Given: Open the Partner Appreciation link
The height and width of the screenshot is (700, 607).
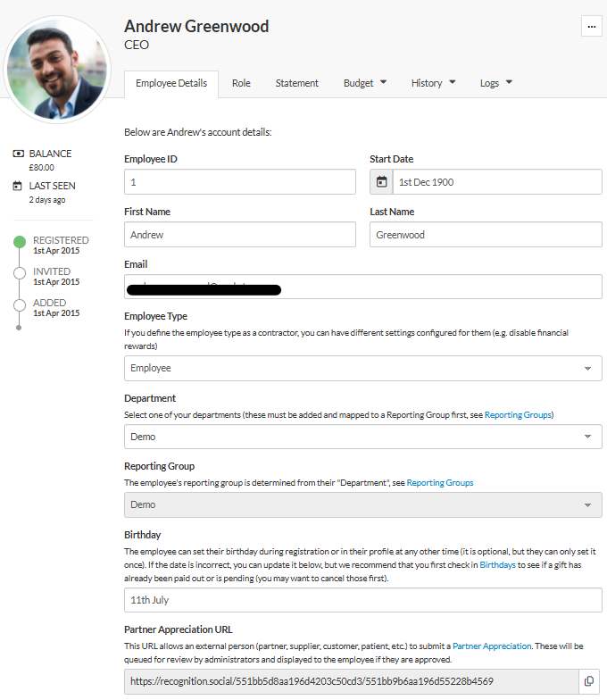Looking at the screenshot, I should click(492, 646).
